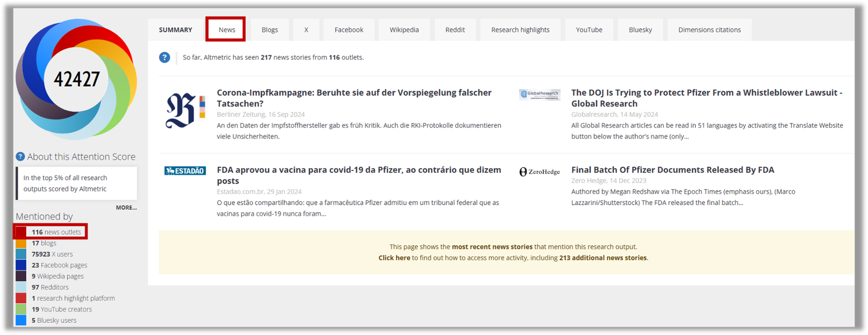Open the Facebook tab
This screenshot has height=335, width=868.
349,30
